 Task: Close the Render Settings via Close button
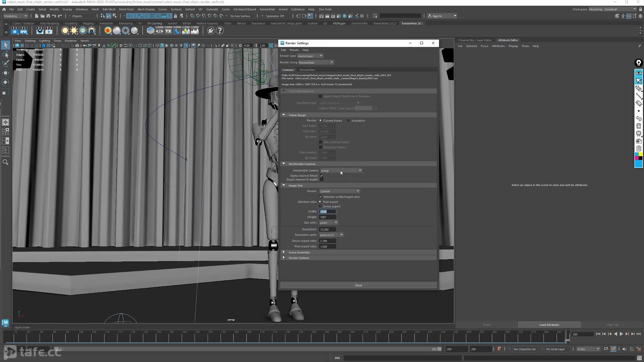point(358,285)
